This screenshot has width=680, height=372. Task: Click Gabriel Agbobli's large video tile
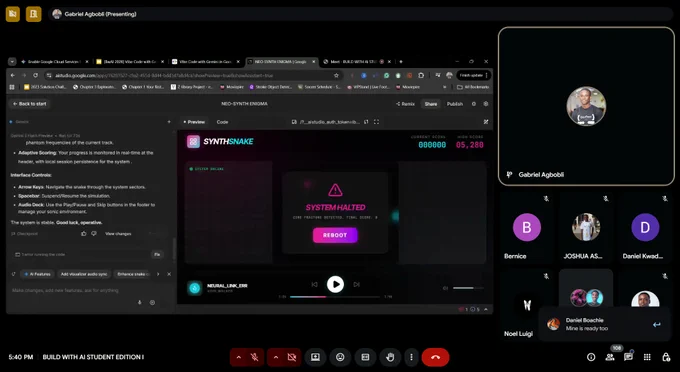[x=586, y=106]
